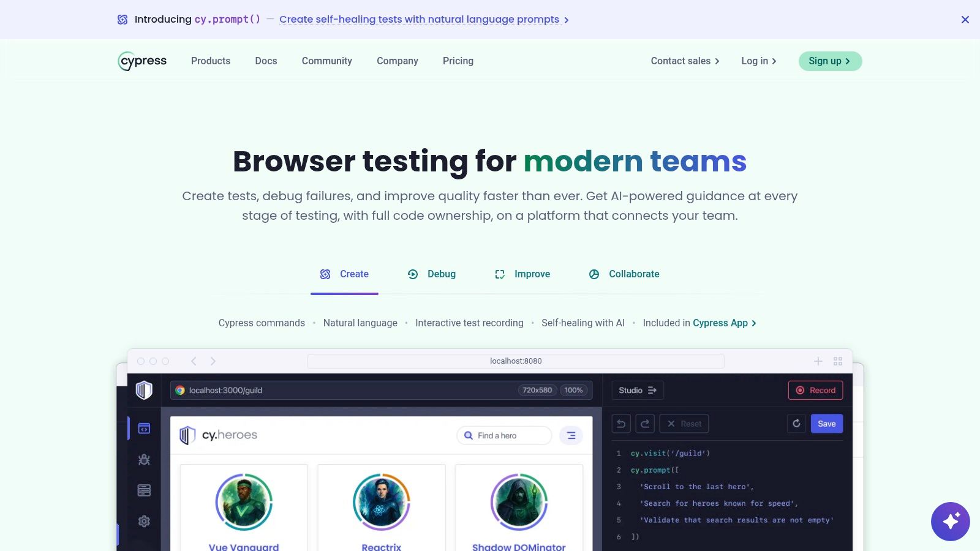
Task: Click the refresh icon beside Save
Action: pos(796,424)
